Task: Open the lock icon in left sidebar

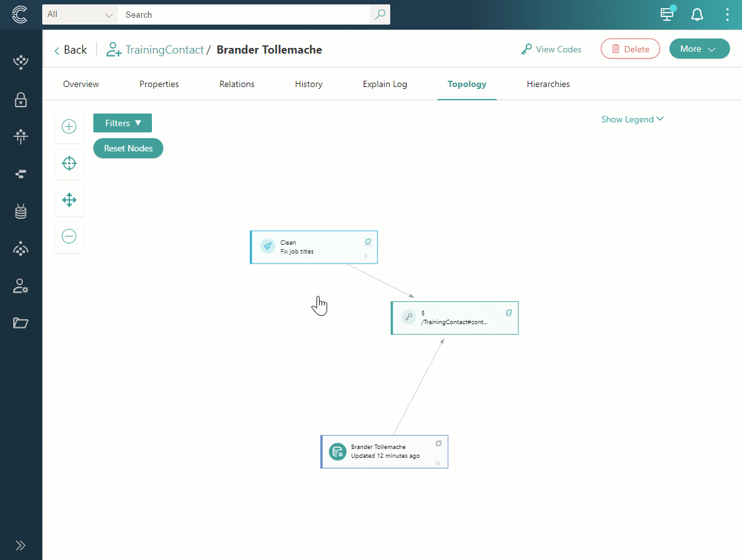Action: pos(21,100)
